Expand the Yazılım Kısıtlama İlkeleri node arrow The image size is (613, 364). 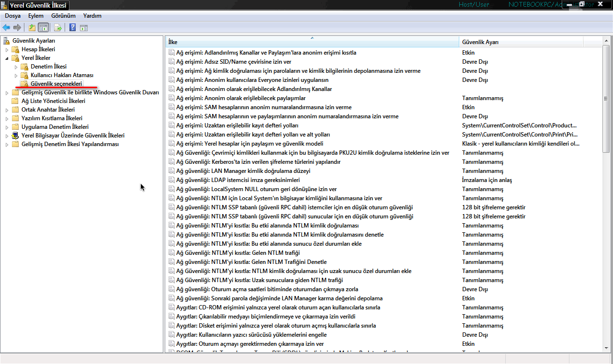pos(7,118)
